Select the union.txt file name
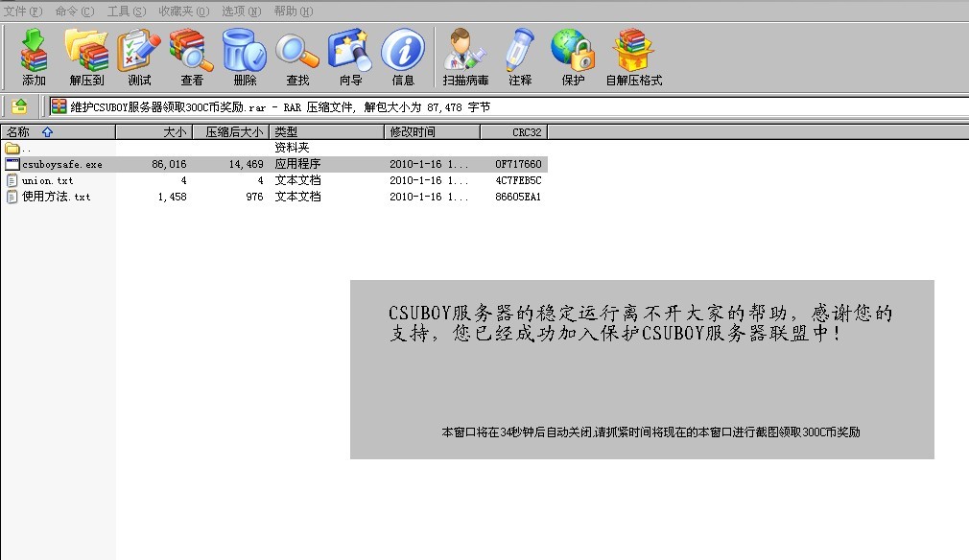 tap(48, 180)
